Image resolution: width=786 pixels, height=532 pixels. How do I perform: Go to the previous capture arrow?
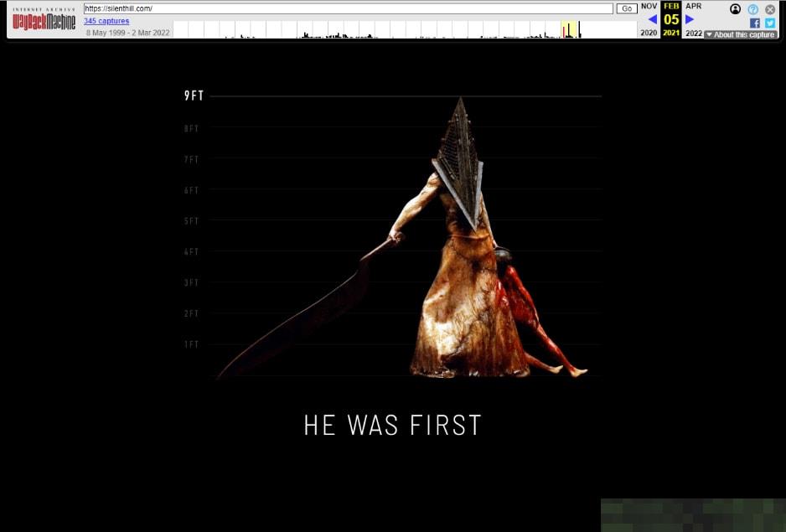pyautogui.click(x=652, y=19)
